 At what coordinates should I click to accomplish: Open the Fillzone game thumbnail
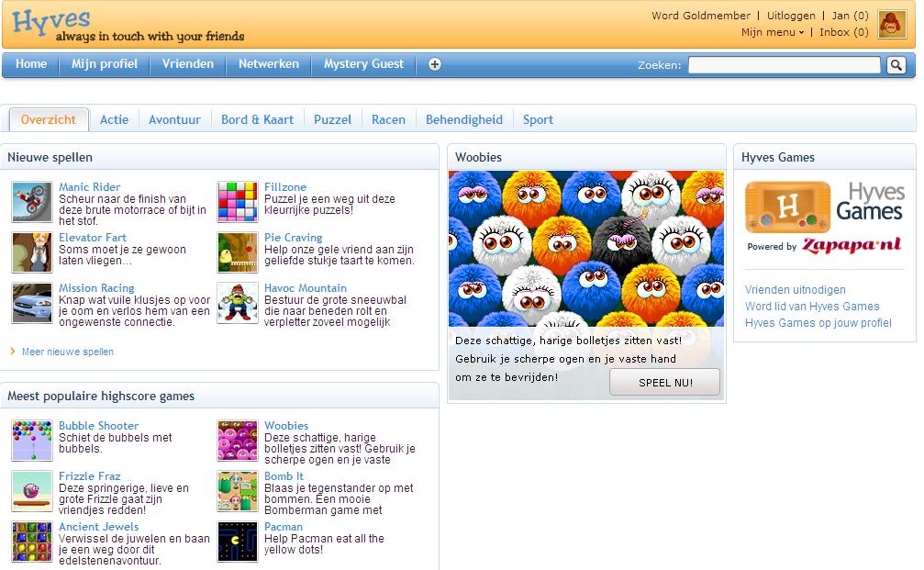click(238, 202)
